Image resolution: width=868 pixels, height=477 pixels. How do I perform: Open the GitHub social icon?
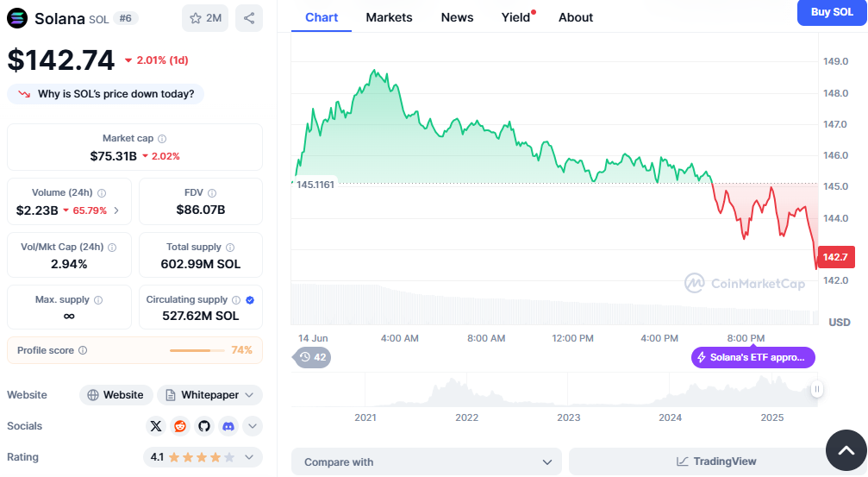(x=204, y=426)
